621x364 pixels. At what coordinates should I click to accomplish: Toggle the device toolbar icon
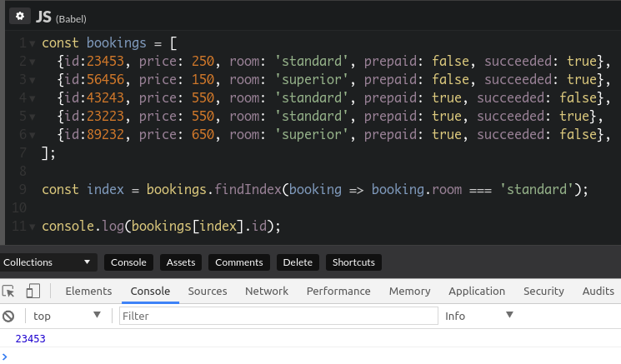[33, 292]
